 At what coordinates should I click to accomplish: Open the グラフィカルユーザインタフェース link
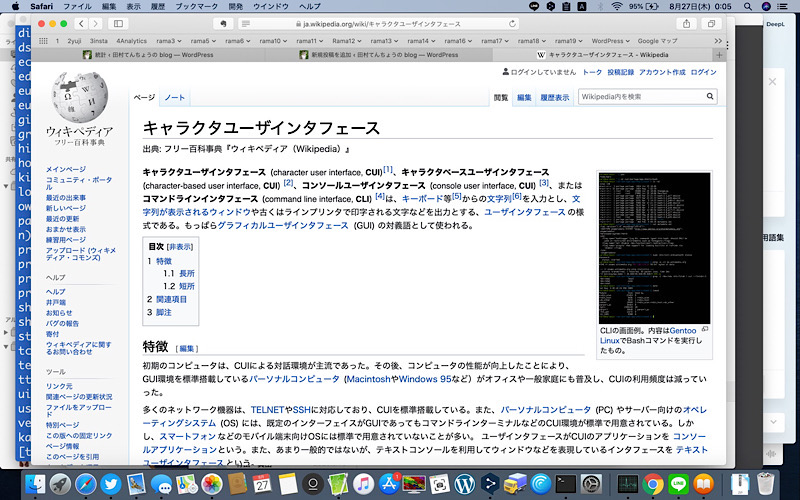coord(283,225)
